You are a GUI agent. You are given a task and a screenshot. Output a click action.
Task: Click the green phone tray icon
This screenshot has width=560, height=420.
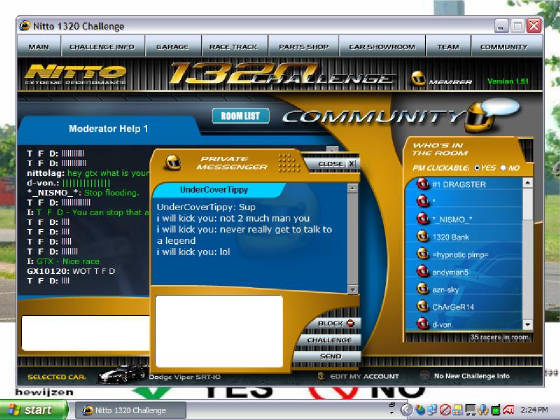pyautogui.click(x=495, y=410)
